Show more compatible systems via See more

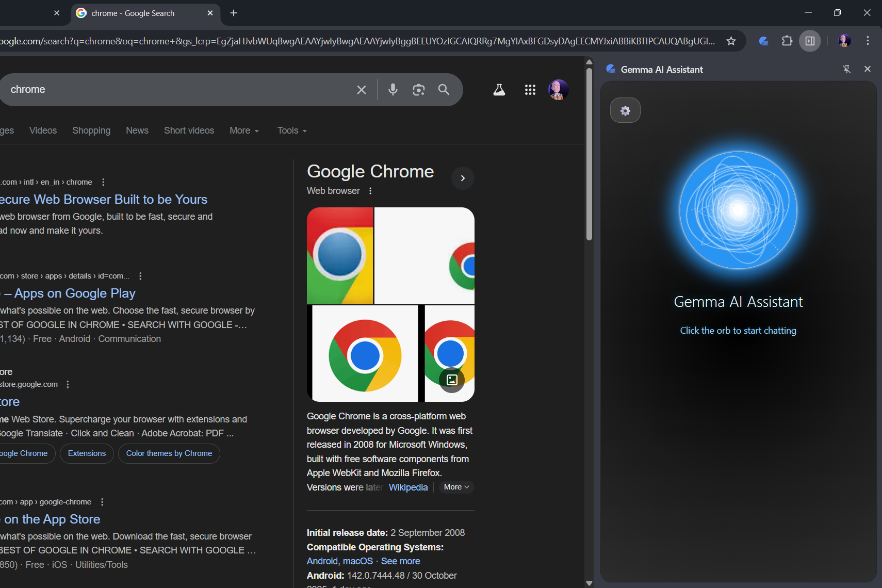[401, 561]
